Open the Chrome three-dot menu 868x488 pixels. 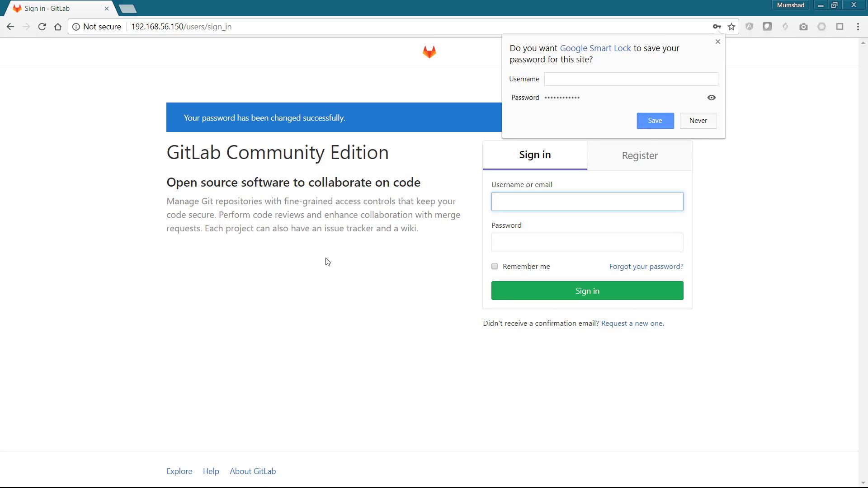(x=858, y=27)
